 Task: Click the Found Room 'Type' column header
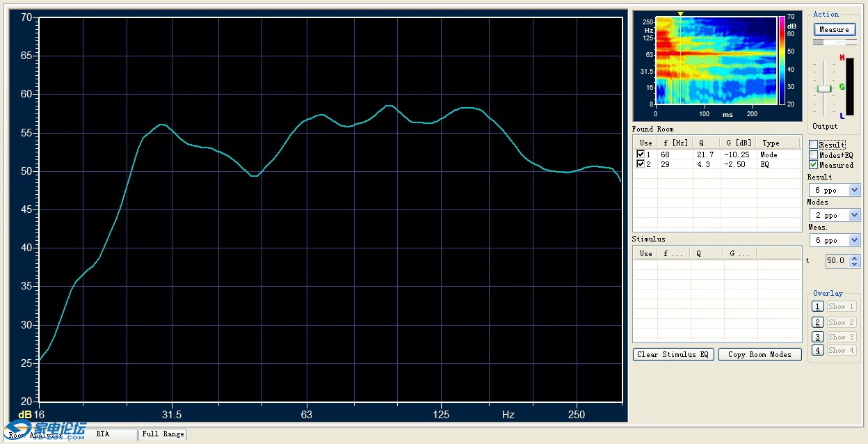(778, 143)
